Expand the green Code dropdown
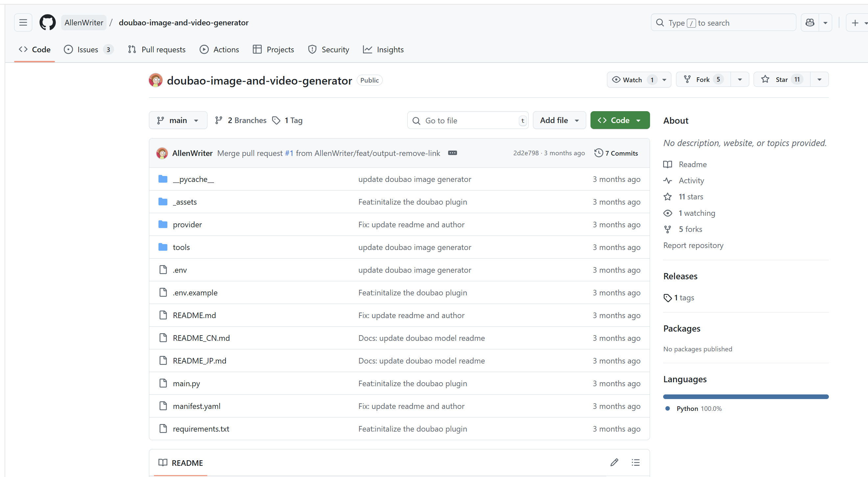This screenshot has height=477, width=868. click(620, 120)
